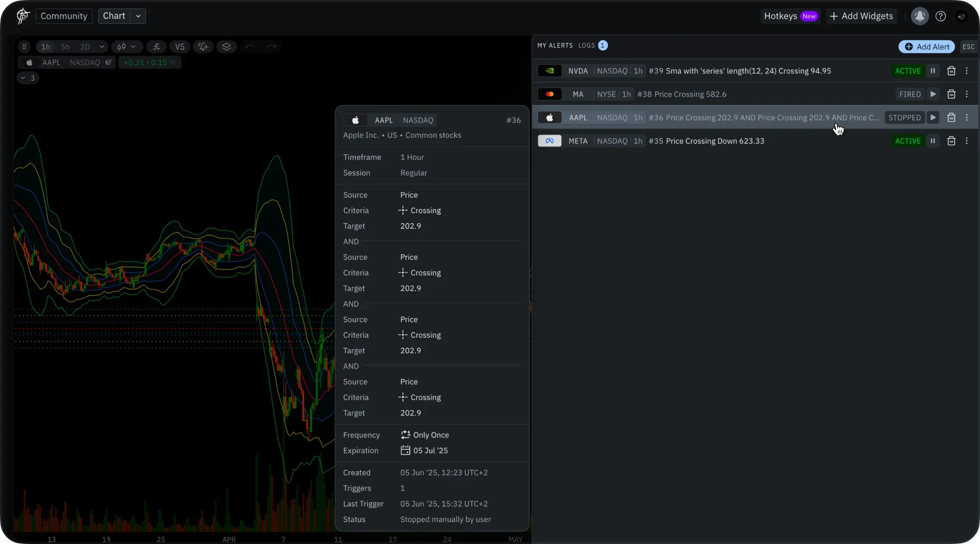
Task: Delete the MA alert #38
Action: 951,94
